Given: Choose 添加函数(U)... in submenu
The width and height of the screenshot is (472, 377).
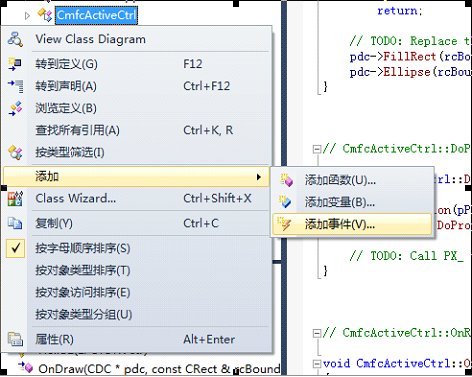Looking at the screenshot, I should pos(352,180).
